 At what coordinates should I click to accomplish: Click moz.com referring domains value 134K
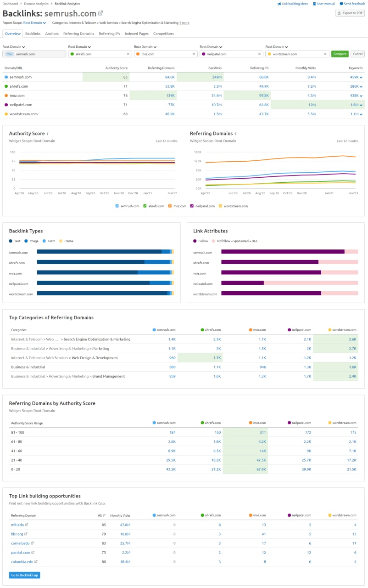[170, 96]
